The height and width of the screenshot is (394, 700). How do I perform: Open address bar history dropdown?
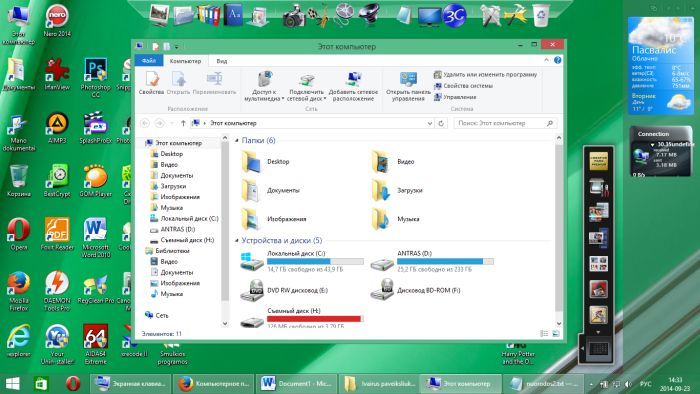click(429, 123)
